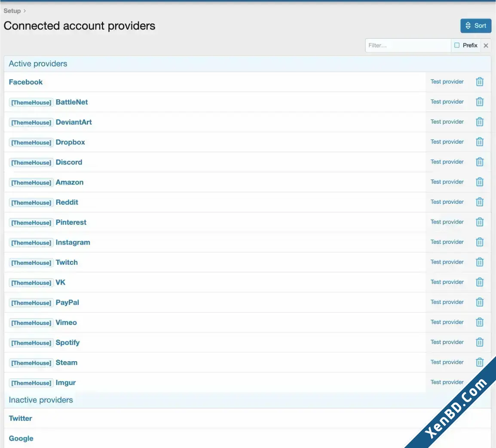
Task: Open the Twitch provider settings
Action: pyautogui.click(x=67, y=262)
